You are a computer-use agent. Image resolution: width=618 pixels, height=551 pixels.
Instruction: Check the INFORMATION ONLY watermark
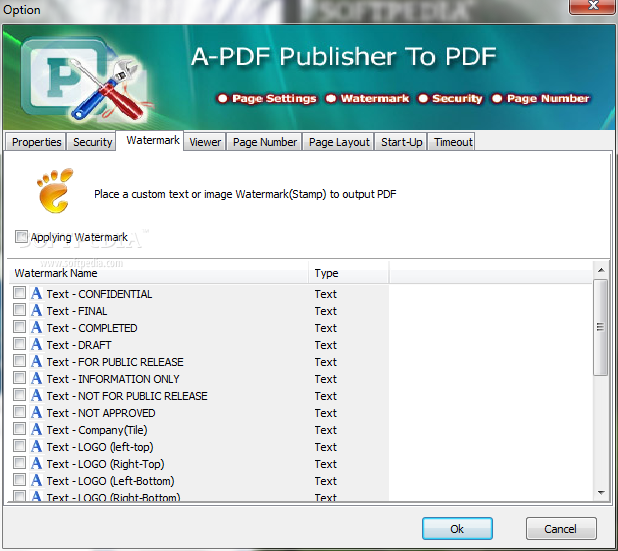(19, 378)
